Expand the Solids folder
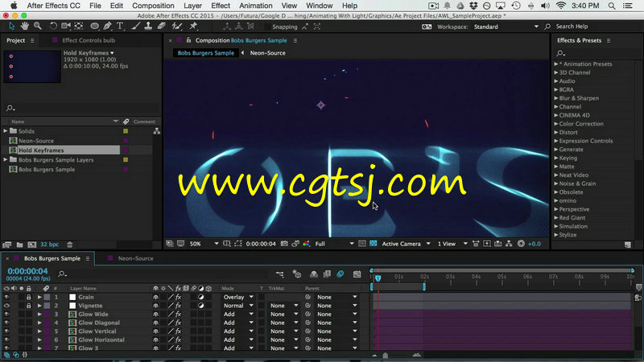This screenshot has width=644, height=362. 6,131
